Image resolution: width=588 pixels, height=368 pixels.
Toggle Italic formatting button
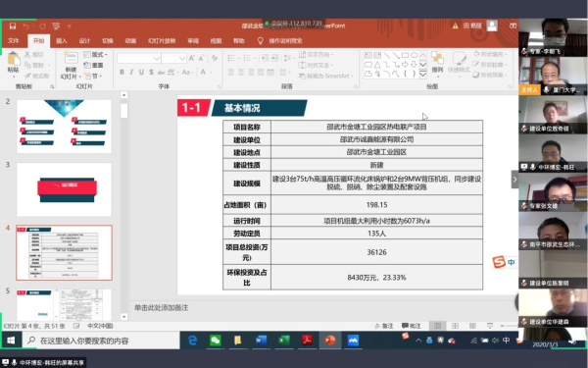click(131, 72)
